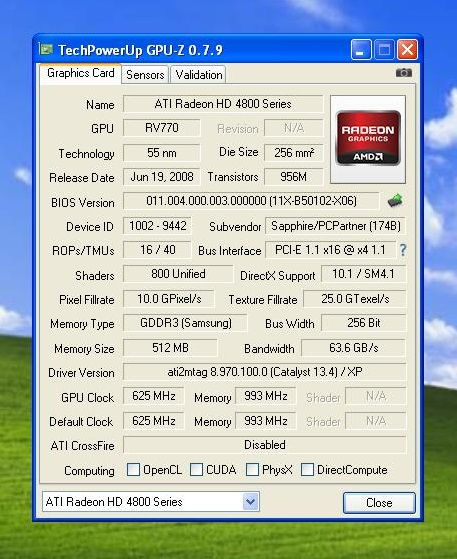
Task: Click the Memory Type GDDR3 (Samsung) field
Action: click(x=185, y=323)
